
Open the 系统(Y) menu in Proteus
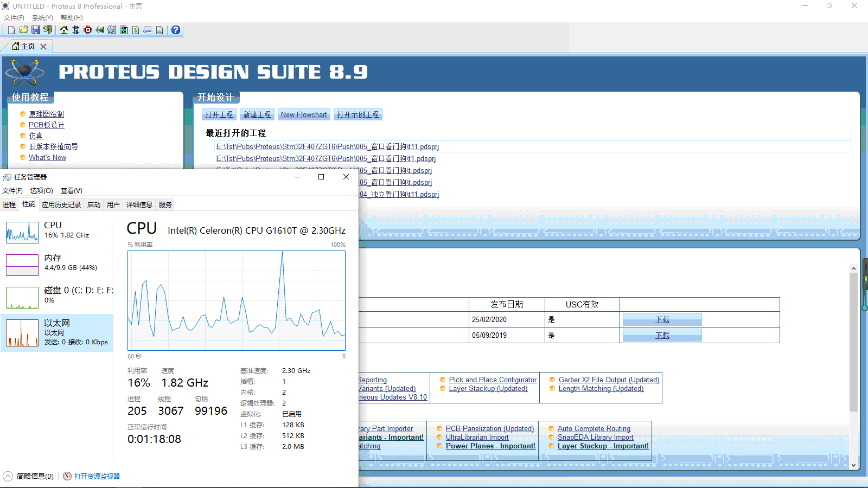[x=42, y=18]
